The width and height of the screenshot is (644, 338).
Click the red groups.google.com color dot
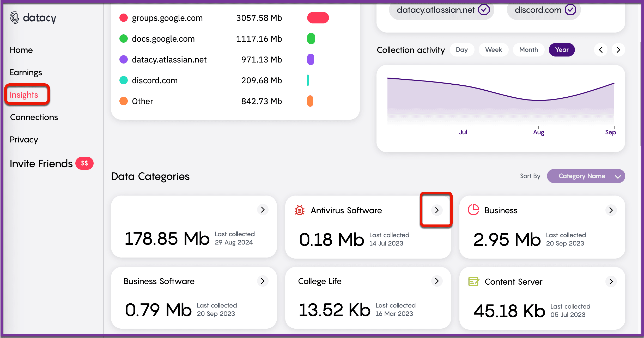(124, 18)
